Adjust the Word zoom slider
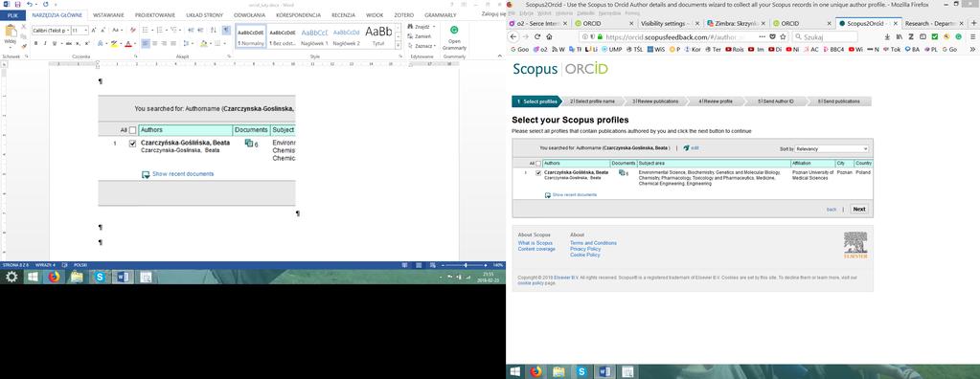 465,265
